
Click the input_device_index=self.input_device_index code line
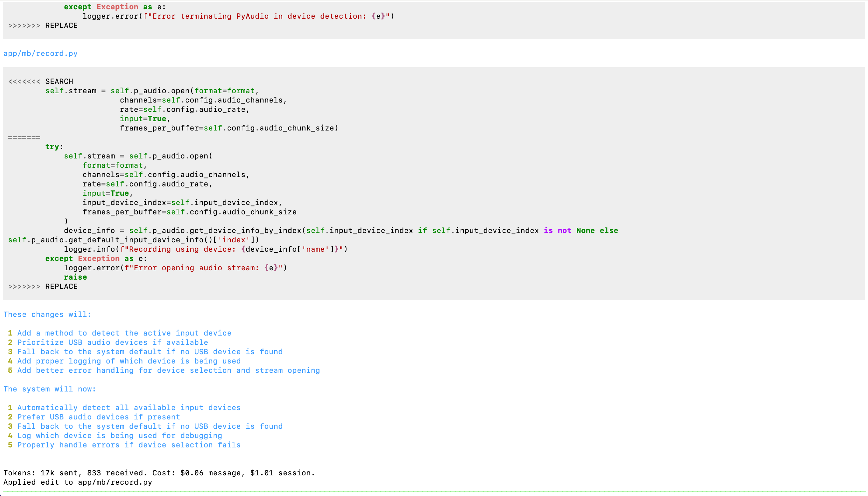pos(182,203)
